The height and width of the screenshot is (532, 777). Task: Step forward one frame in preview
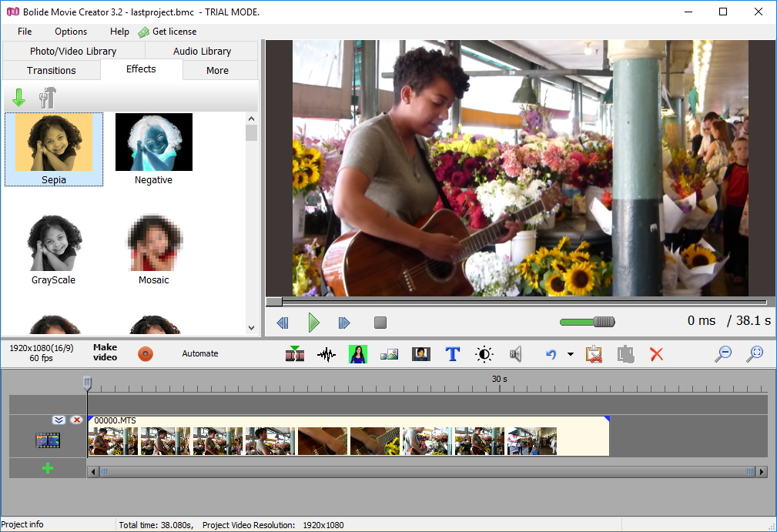(x=344, y=323)
